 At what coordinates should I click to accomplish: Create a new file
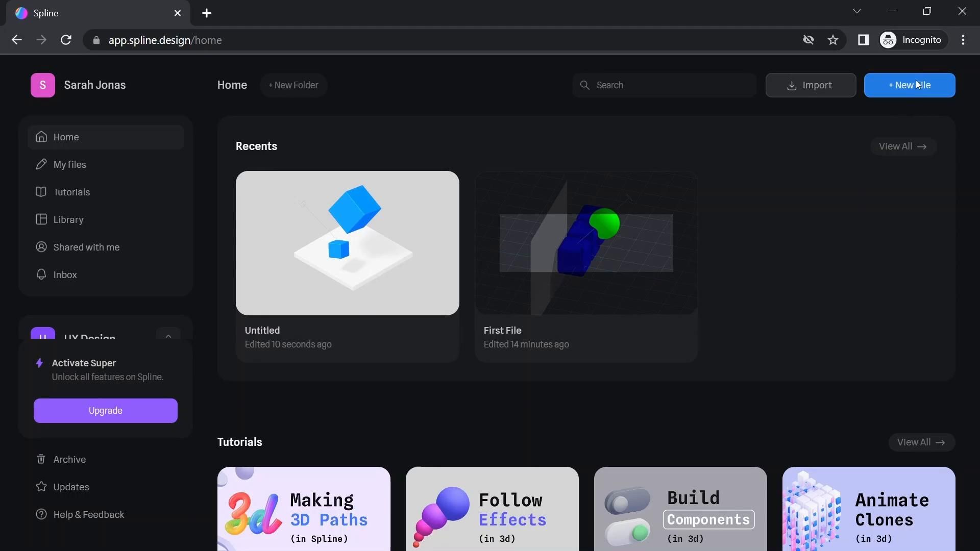click(910, 85)
